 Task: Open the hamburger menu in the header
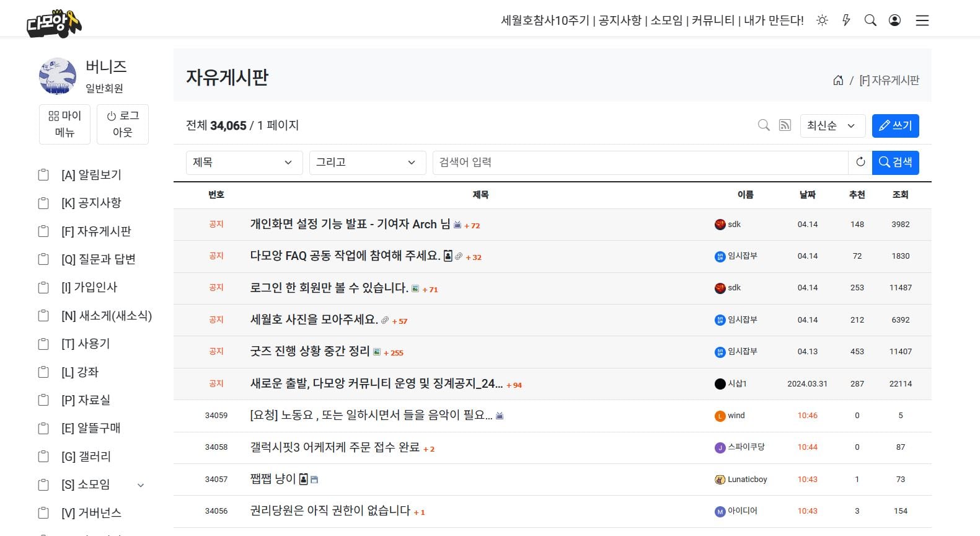click(922, 20)
